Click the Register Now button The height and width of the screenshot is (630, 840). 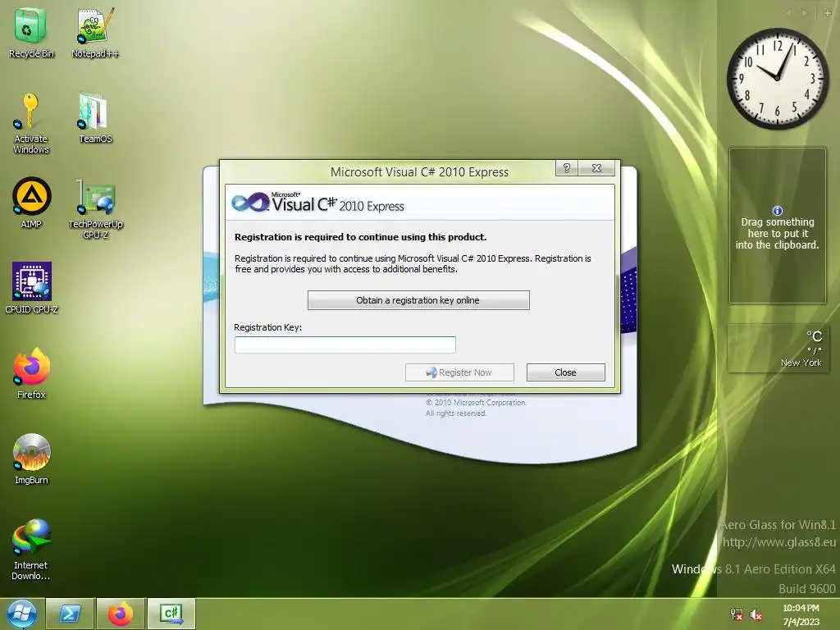[459, 372]
